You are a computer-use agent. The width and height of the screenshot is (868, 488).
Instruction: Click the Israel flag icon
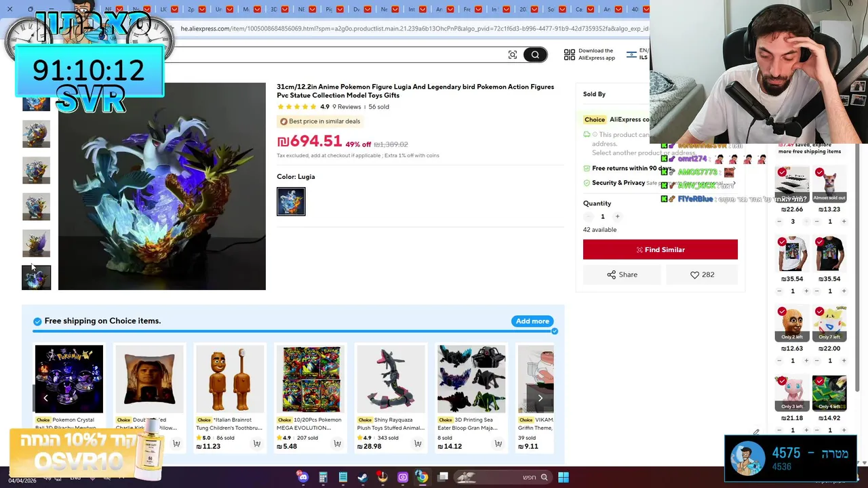tap(631, 54)
